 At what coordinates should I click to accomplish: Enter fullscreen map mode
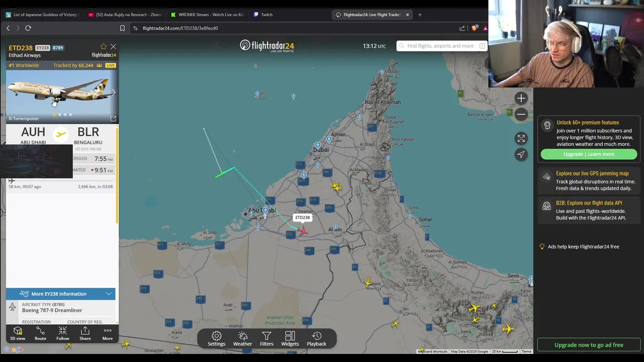(x=521, y=138)
